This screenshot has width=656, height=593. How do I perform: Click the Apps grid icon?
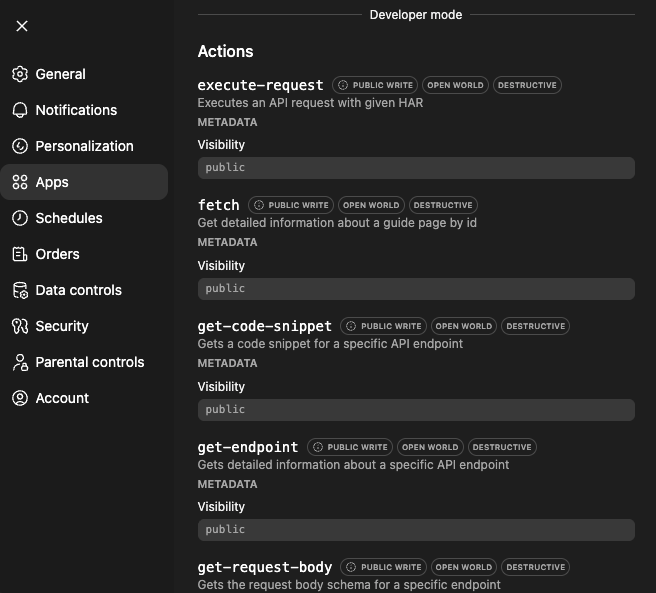tap(20, 182)
